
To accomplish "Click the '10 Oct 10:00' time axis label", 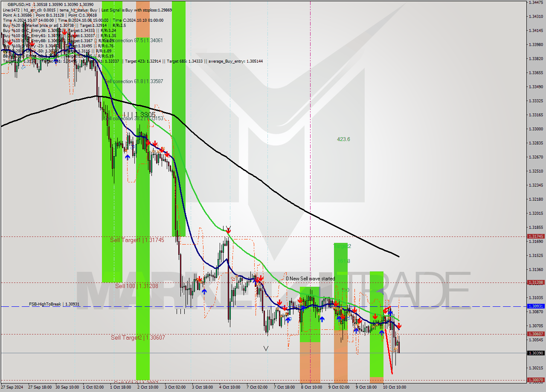I will (x=394, y=387).
